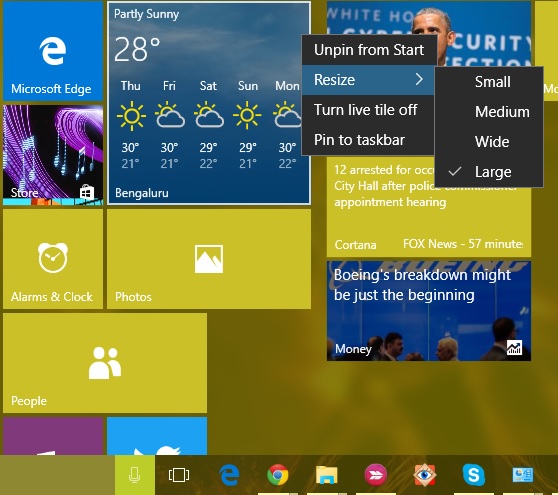Open the Twitter tile

(157, 436)
